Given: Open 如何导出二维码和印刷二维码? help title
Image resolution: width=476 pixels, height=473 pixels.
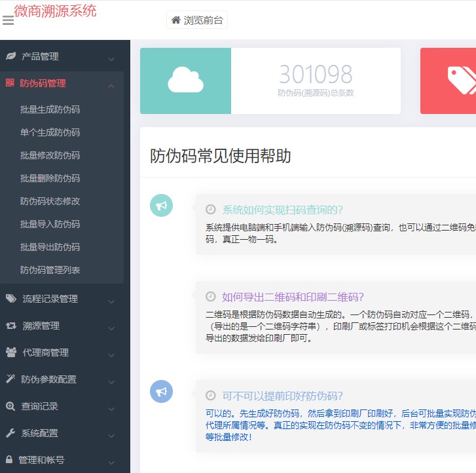Looking at the screenshot, I should 293,297.
